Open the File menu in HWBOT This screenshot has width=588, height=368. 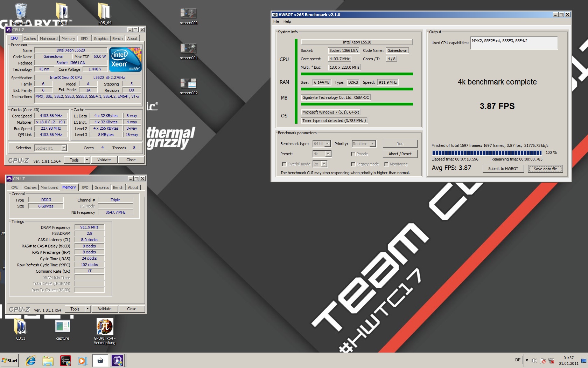[276, 21]
